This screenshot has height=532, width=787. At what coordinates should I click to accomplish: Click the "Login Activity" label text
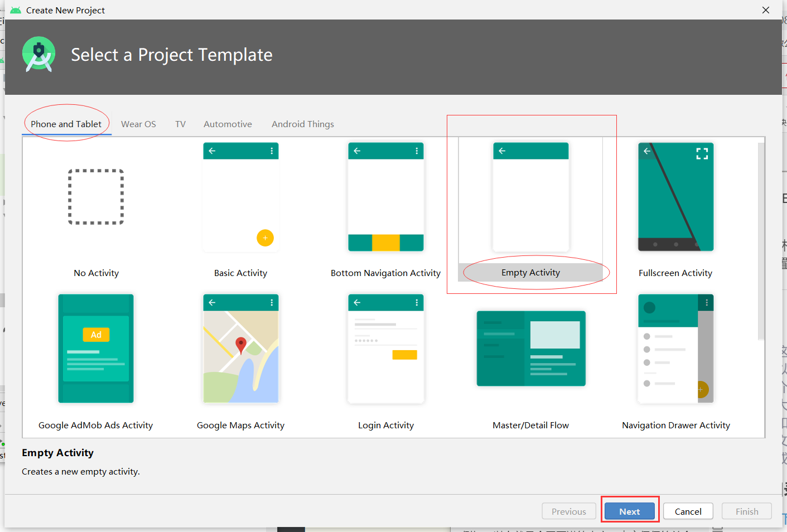tap(386, 425)
